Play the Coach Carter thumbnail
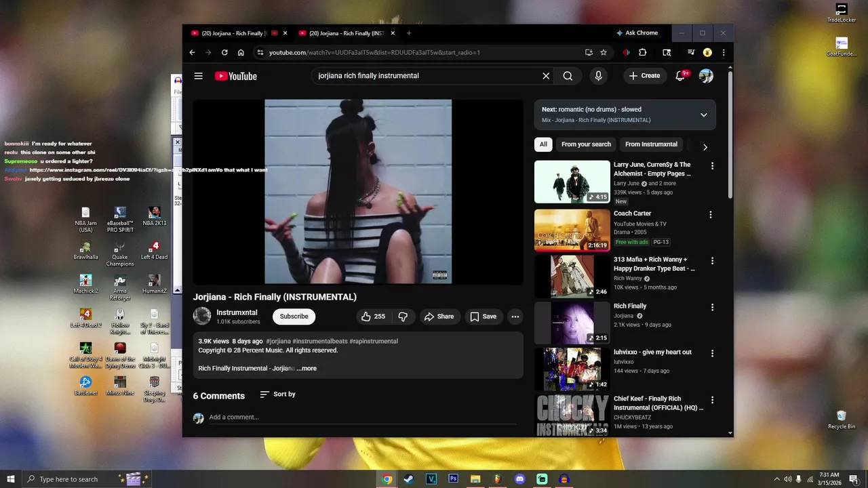 tap(572, 230)
